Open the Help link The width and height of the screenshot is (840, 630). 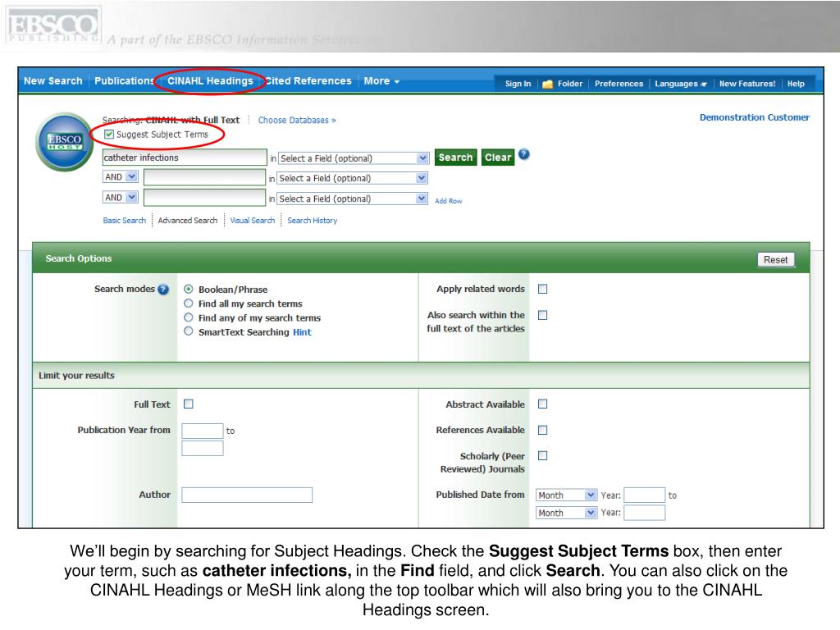pos(796,84)
